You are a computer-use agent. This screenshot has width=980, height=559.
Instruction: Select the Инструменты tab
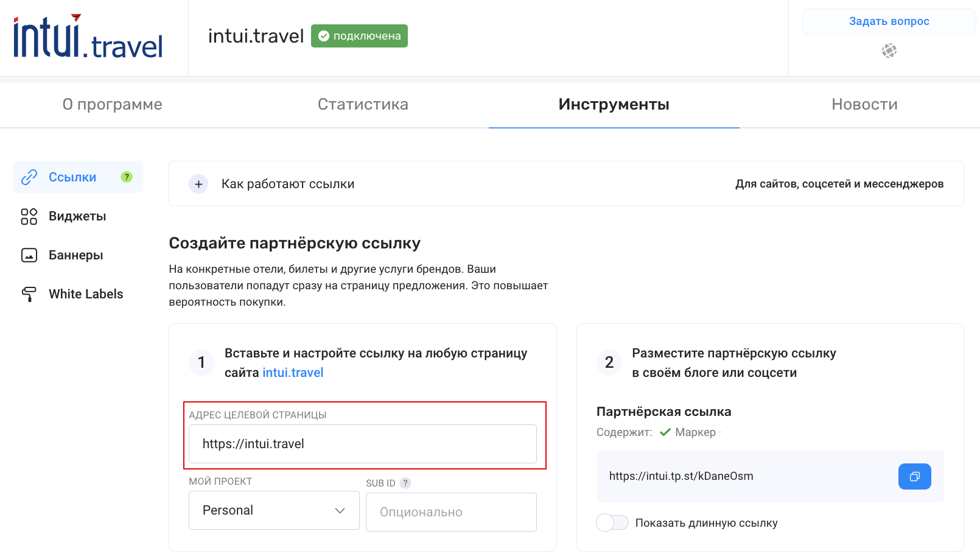(614, 105)
